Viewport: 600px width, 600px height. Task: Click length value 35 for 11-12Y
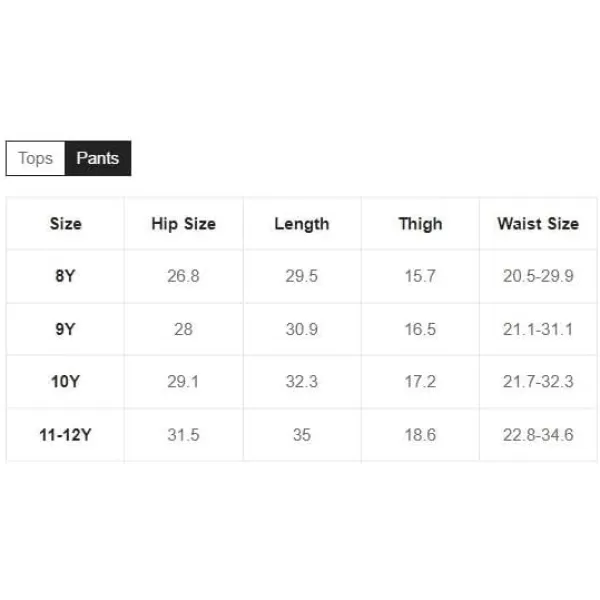click(x=302, y=435)
